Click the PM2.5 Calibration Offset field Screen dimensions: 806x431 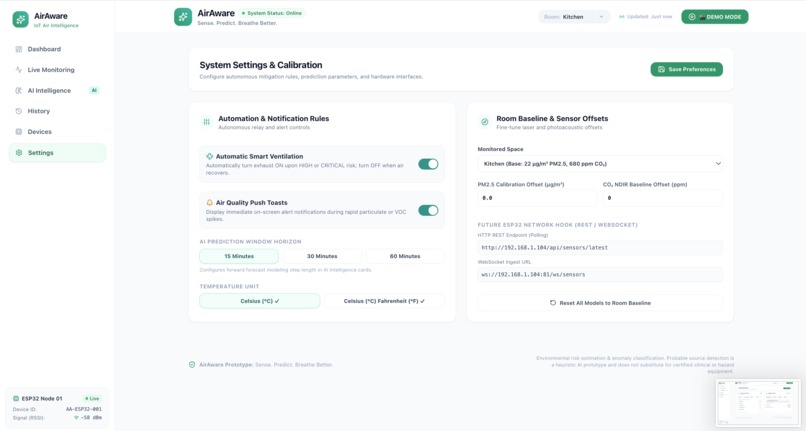537,198
